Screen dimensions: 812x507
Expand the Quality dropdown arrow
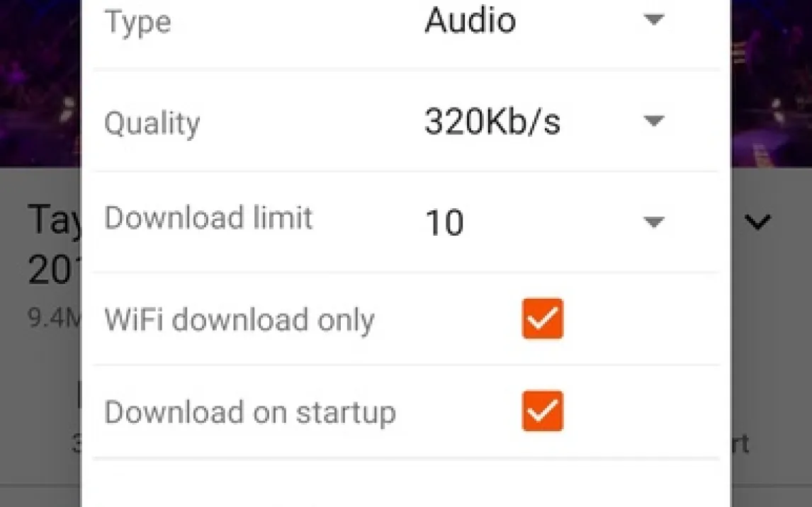[x=653, y=121]
